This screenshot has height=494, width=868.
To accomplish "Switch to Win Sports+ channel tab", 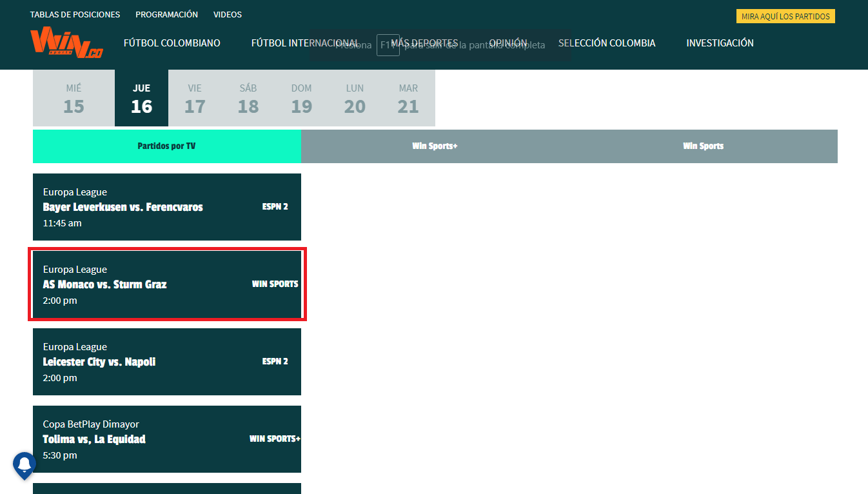I will click(x=435, y=146).
